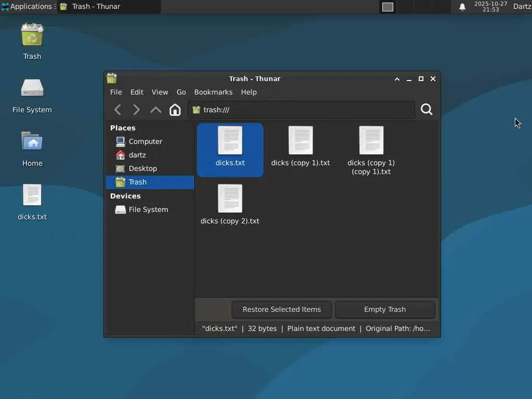Click the Dartz user menu in the panel
The image size is (532, 399).
(522, 6)
